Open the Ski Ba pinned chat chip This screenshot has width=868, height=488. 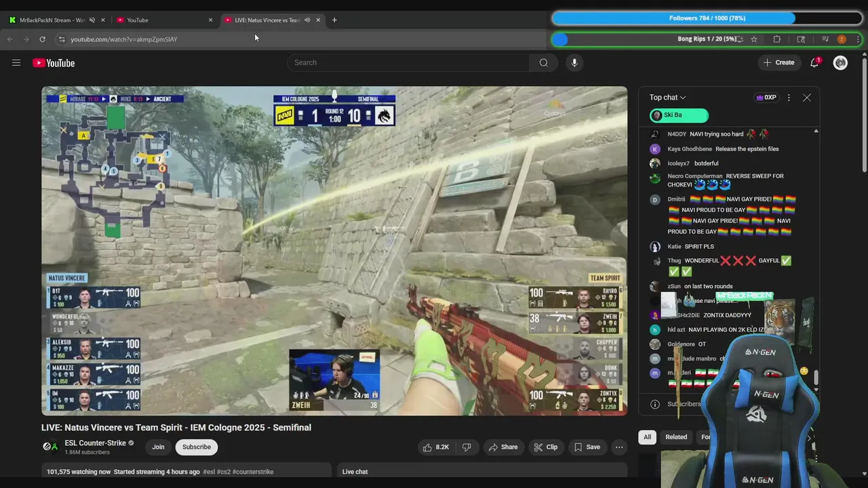(x=679, y=115)
